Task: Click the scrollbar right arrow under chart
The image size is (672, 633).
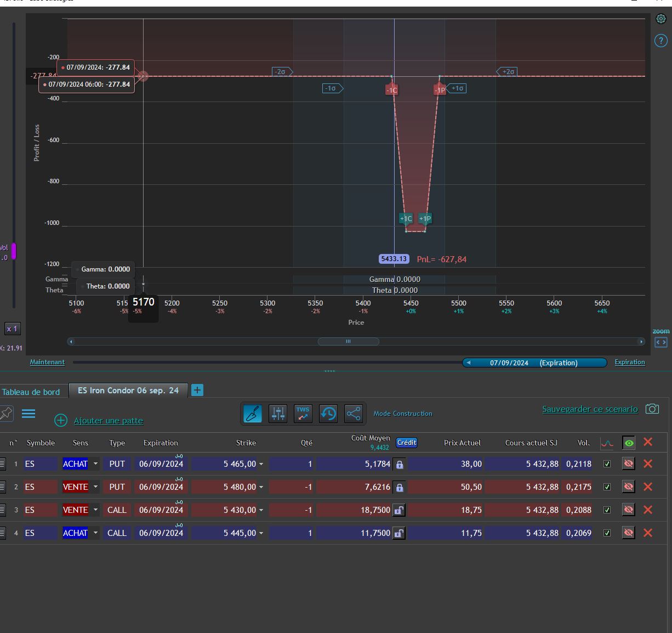Action: point(641,341)
